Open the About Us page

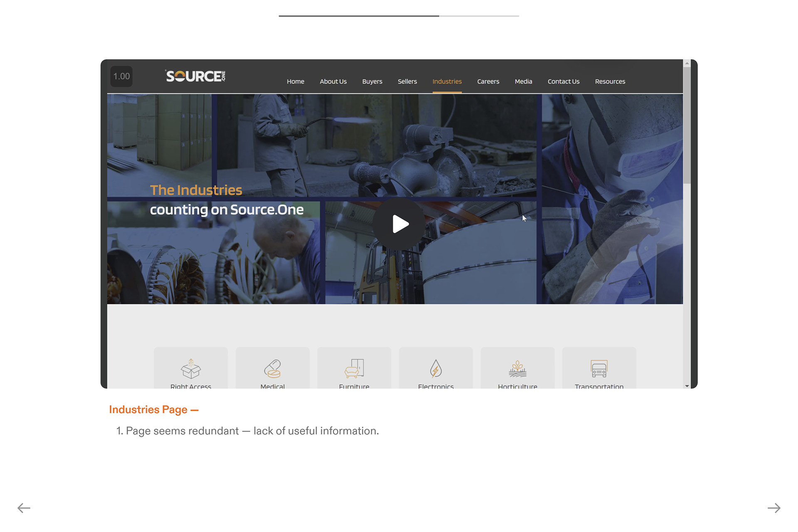333,81
